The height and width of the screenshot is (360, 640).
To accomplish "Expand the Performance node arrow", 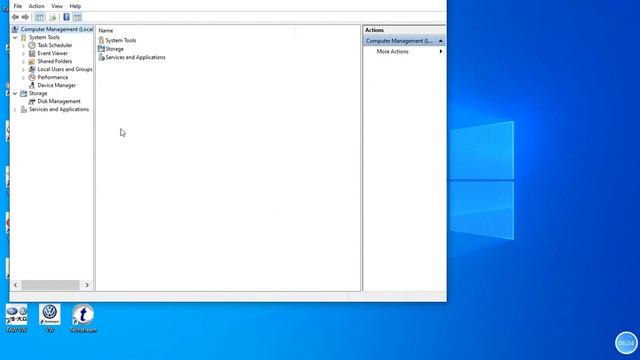I will [x=23, y=78].
